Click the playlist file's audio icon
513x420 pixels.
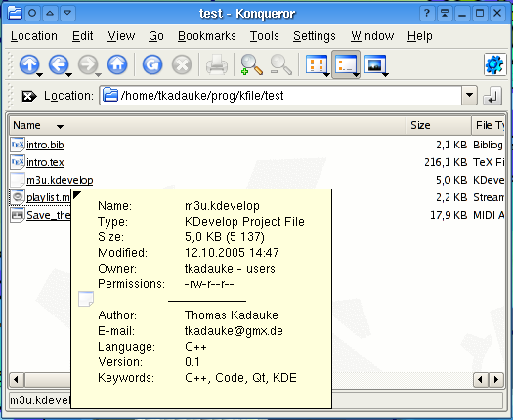18,197
